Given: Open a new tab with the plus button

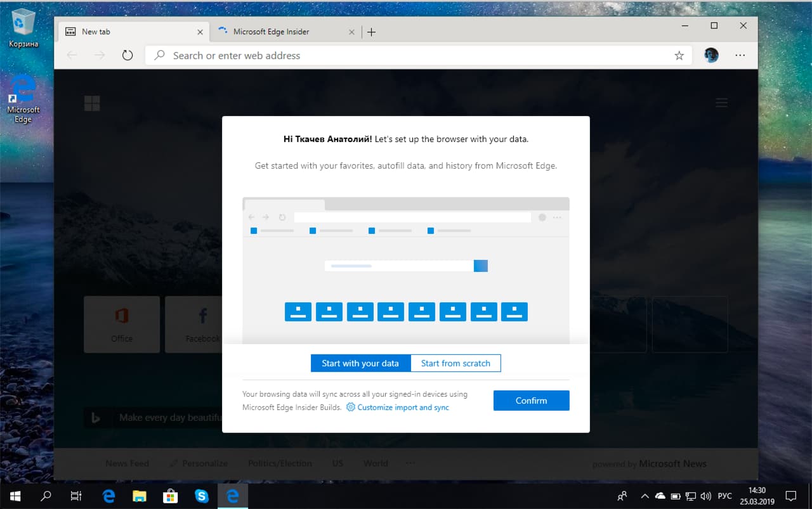Looking at the screenshot, I should click(x=372, y=32).
